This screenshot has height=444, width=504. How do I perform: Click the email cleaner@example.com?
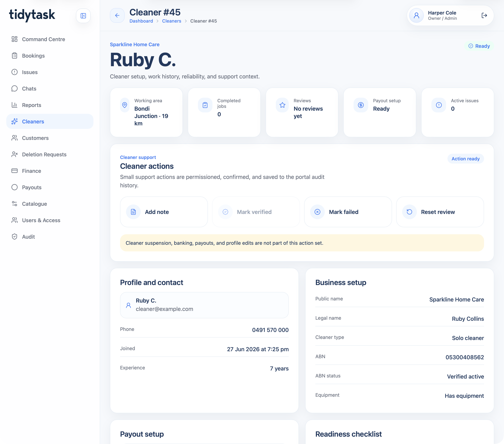[164, 309]
